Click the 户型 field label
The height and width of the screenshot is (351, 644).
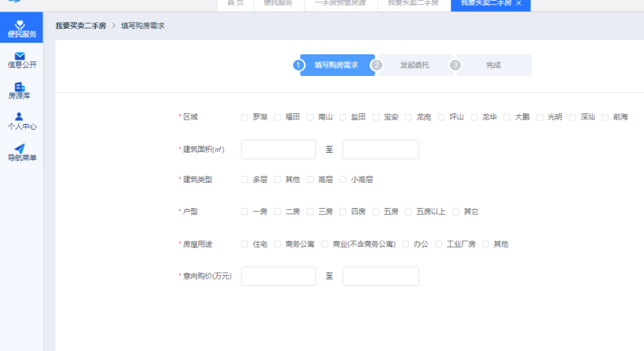pos(190,211)
